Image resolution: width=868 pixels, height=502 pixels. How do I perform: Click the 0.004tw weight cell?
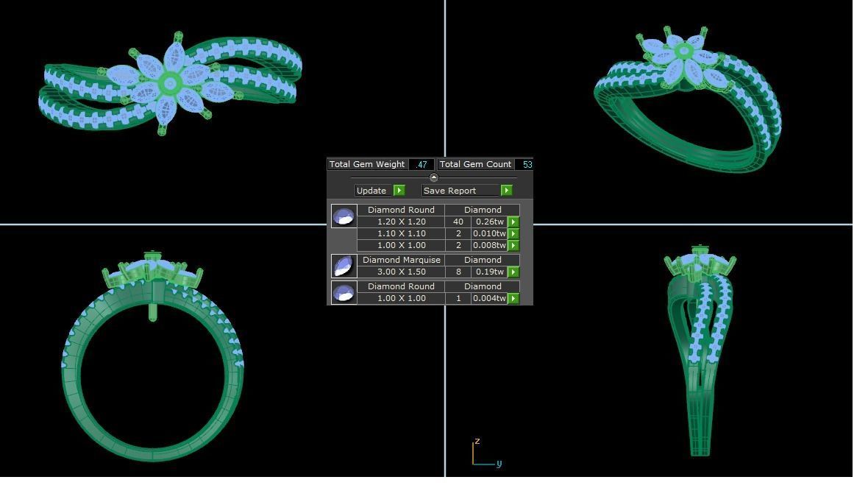click(x=489, y=299)
